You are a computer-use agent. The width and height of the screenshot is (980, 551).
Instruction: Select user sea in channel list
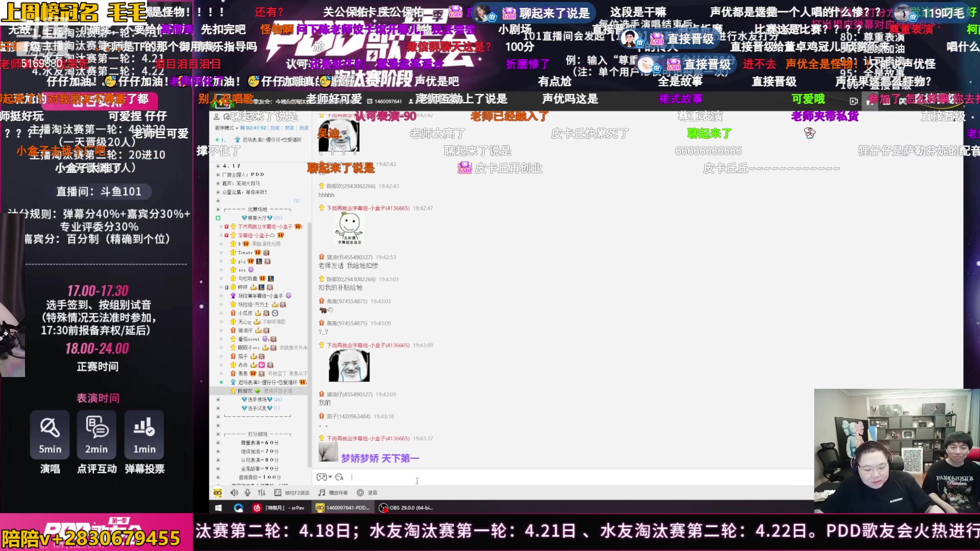[x=242, y=270]
